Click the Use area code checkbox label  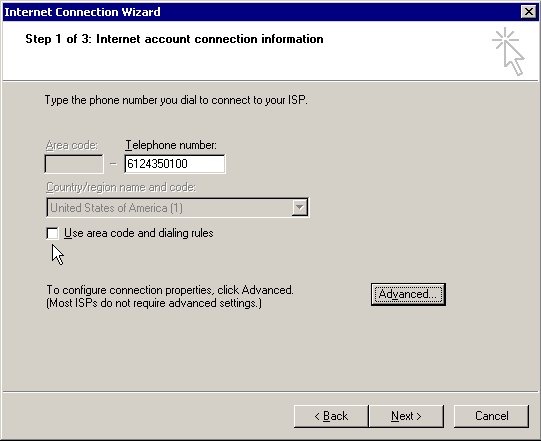139,233
